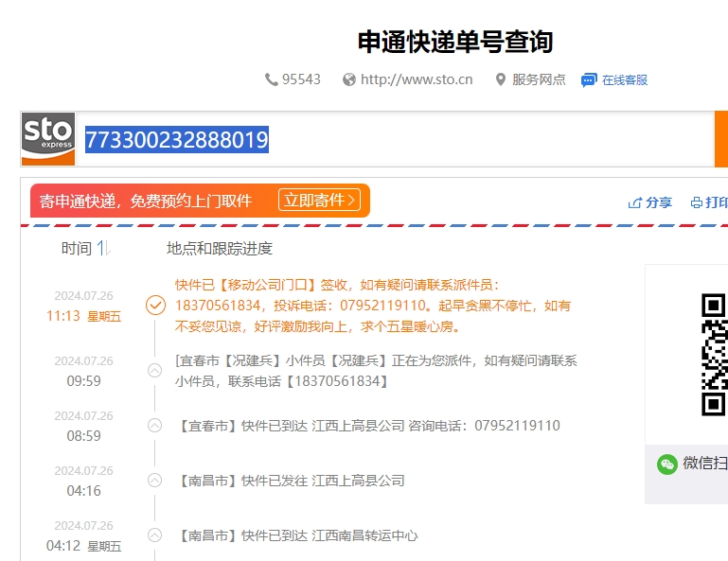This screenshot has height=561, width=728.
Task: Click the STO express logo
Action: 48,139
